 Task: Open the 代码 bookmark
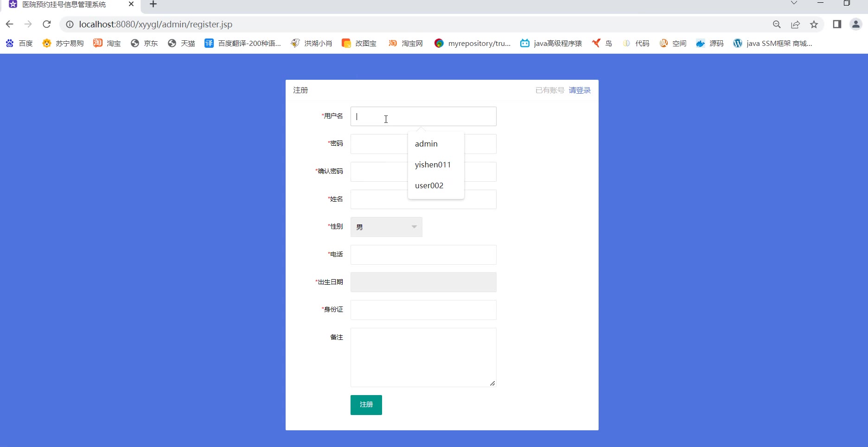(x=636, y=43)
